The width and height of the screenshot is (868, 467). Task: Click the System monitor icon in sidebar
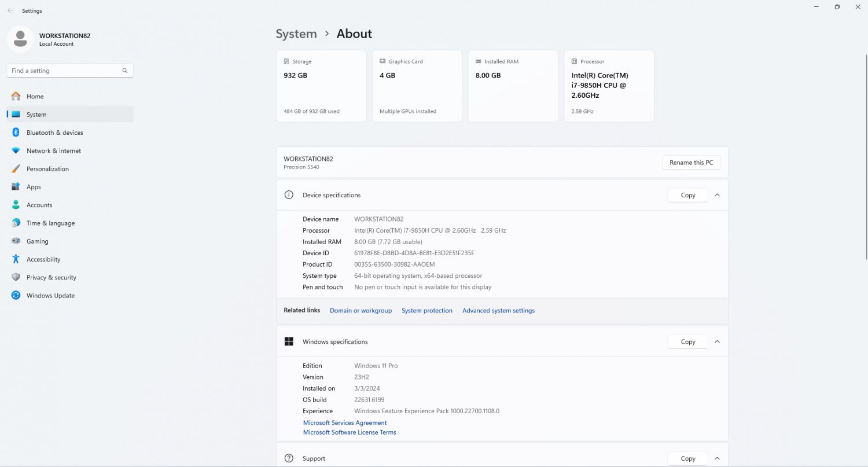click(16, 115)
